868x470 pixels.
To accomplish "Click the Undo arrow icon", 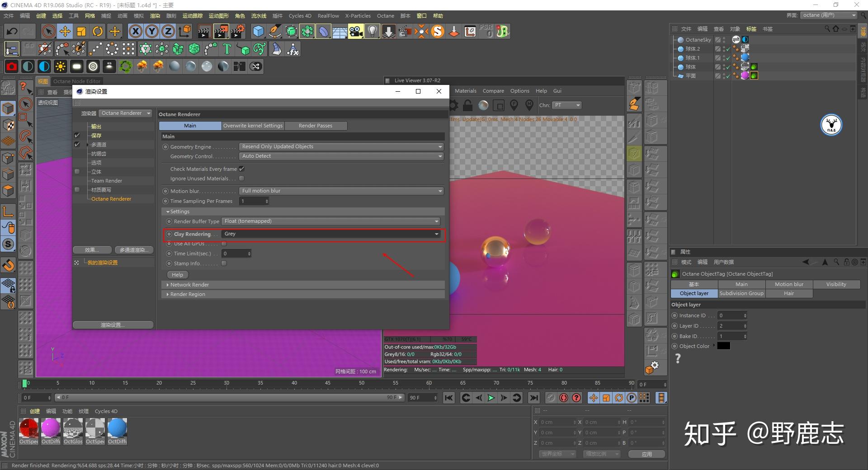I will pyautogui.click(x=12, y=31).
